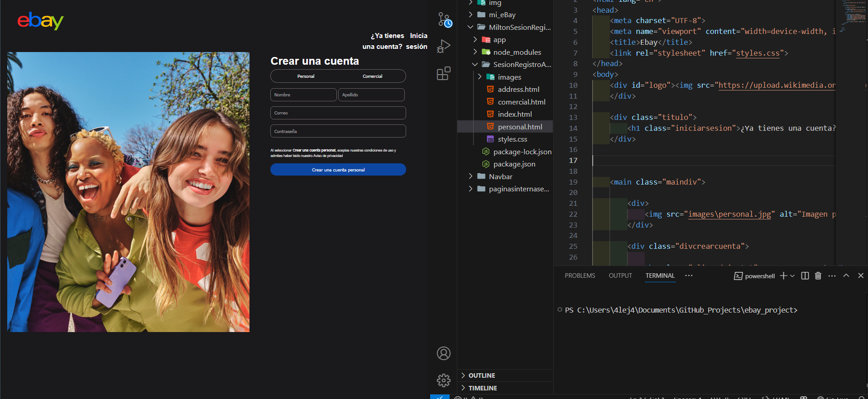Click the Accounts icon in activity bar
Viewport: 868px width, 399px height.
(x=444, y=353)
